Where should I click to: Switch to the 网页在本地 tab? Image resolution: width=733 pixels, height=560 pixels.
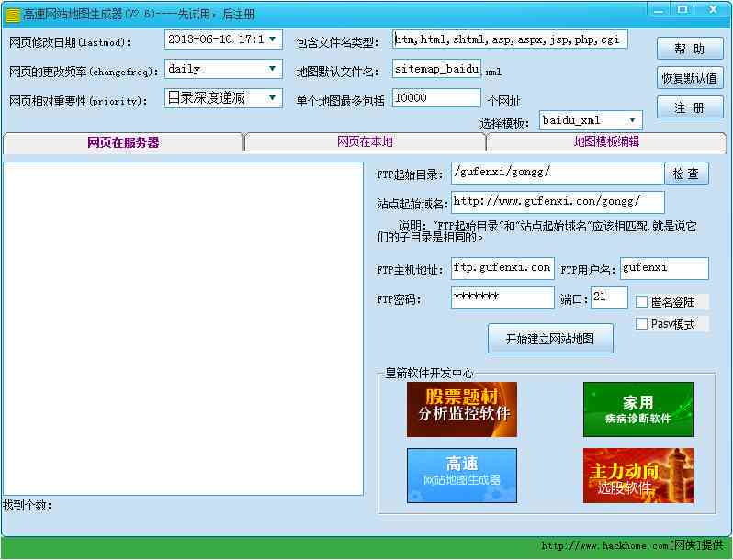pos(365,142)
